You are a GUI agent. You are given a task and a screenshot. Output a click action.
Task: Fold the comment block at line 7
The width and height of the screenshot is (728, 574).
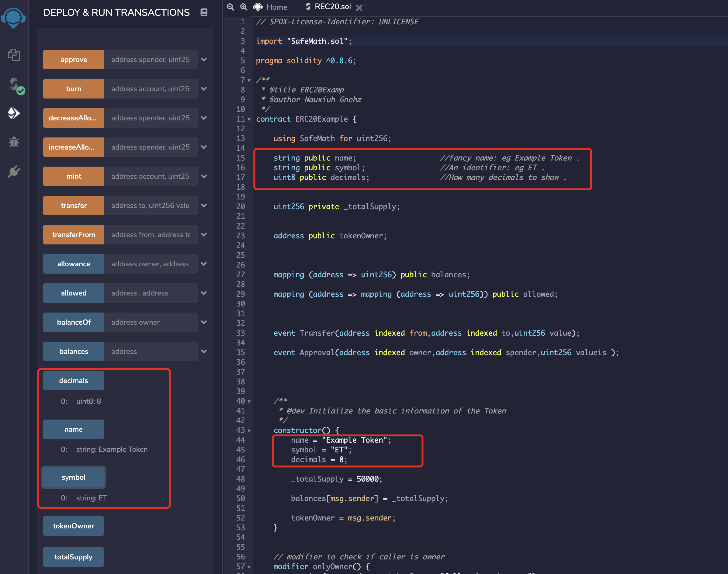pyautogui.click(x=249, y=80)
